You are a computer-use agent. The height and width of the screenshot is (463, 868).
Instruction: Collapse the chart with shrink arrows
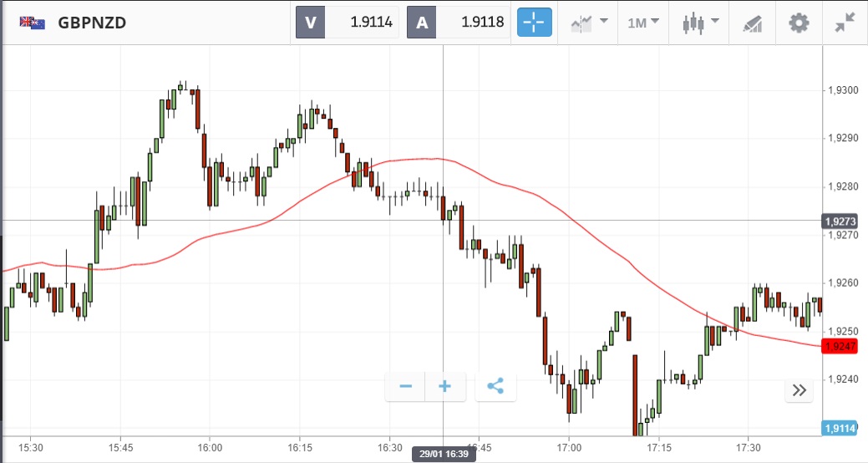pos(845,23)
